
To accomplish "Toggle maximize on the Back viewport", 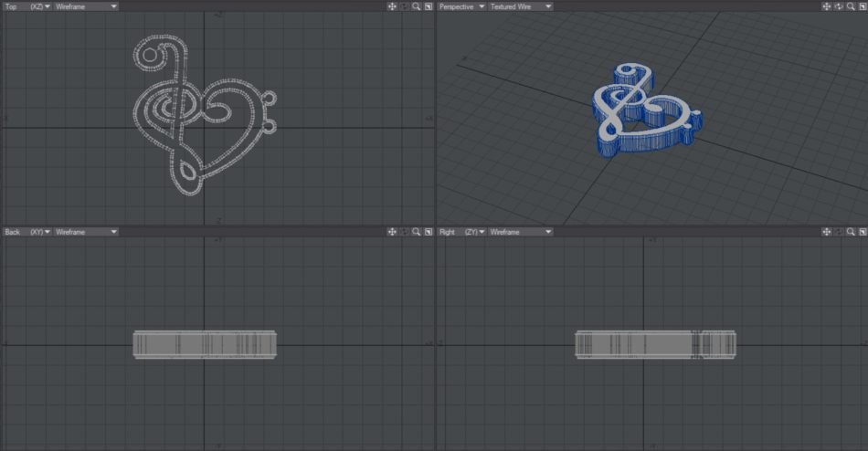I will [x=428, y=232].
